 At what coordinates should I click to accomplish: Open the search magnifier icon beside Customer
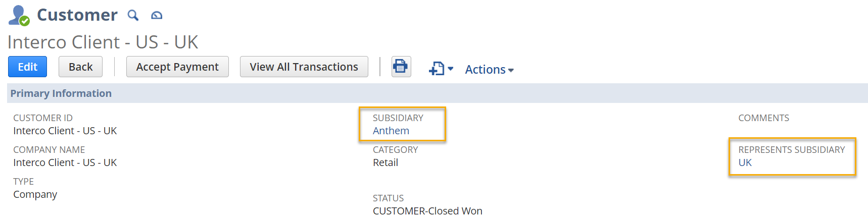133,15
